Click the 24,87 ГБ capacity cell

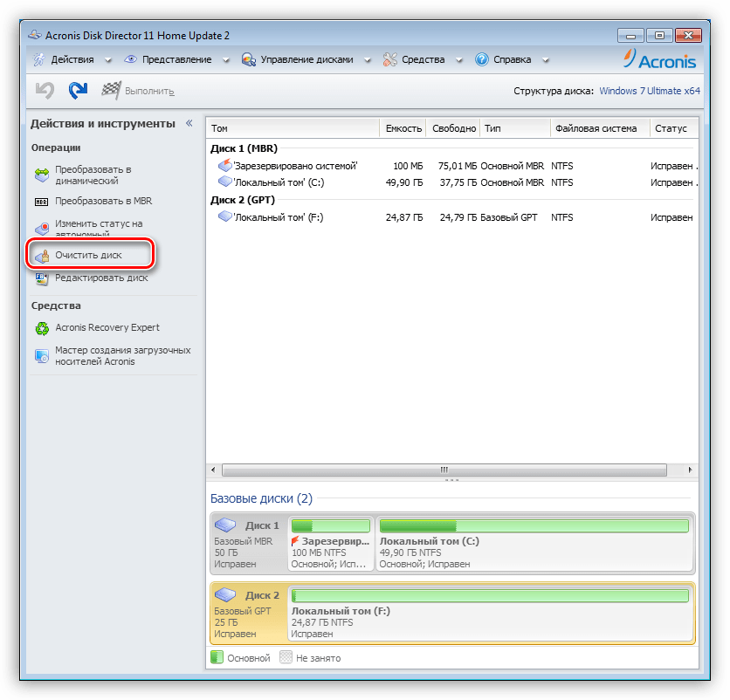[x=404, y=216]
